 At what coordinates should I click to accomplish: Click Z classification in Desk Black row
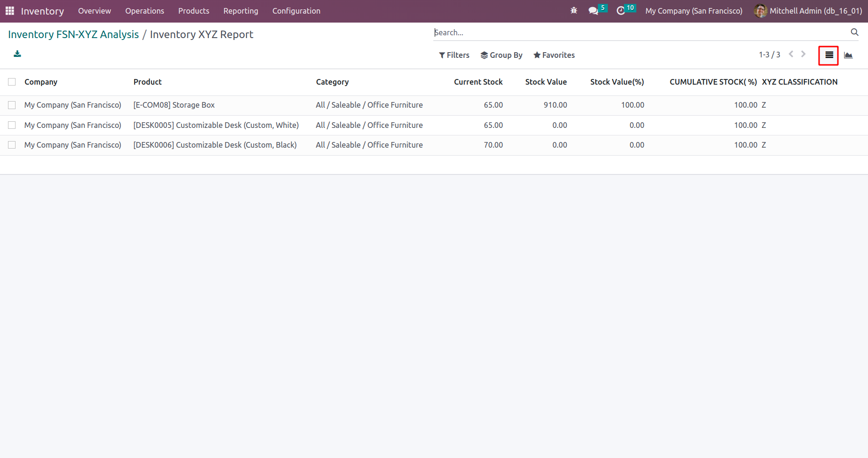764,145
